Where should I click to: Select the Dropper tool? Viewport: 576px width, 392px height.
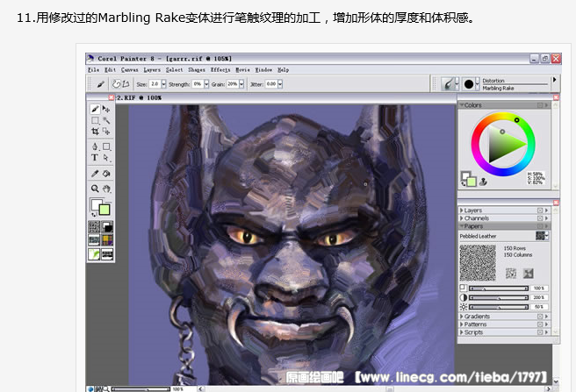[95, 174]
